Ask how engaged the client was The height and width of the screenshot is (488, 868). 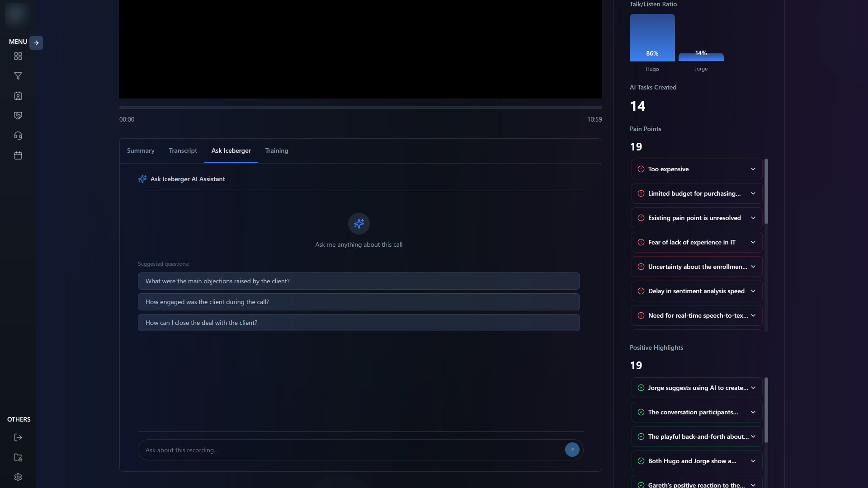(x=359, y=302)
